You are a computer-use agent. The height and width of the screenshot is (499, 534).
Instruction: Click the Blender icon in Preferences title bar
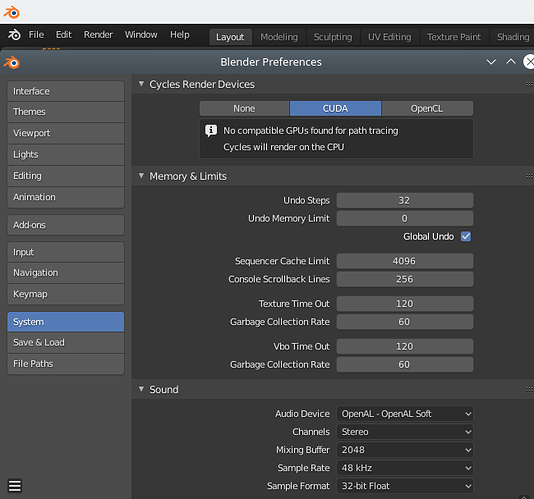(x=12, y=62)
